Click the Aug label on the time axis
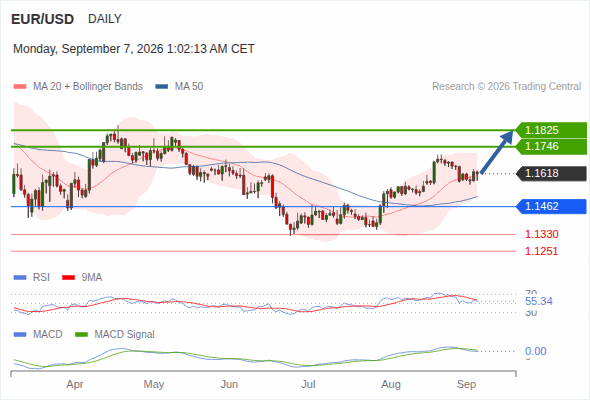The height and width of the screenshot is (400, 590). click(391, 385)
